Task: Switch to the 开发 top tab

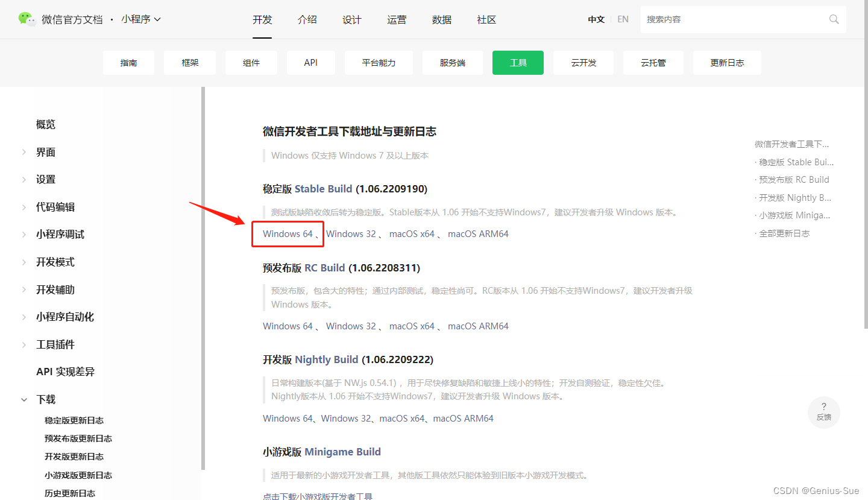Action: pos(262,19)
